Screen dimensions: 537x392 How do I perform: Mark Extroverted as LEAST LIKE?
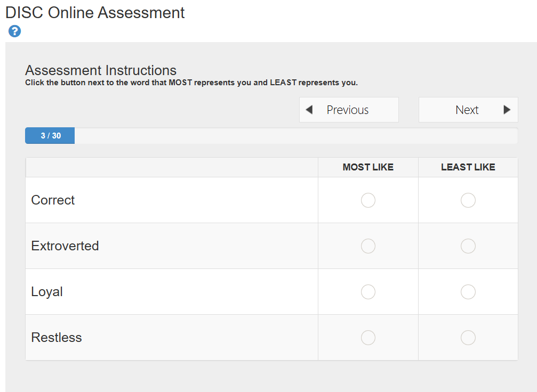[468, 246]
